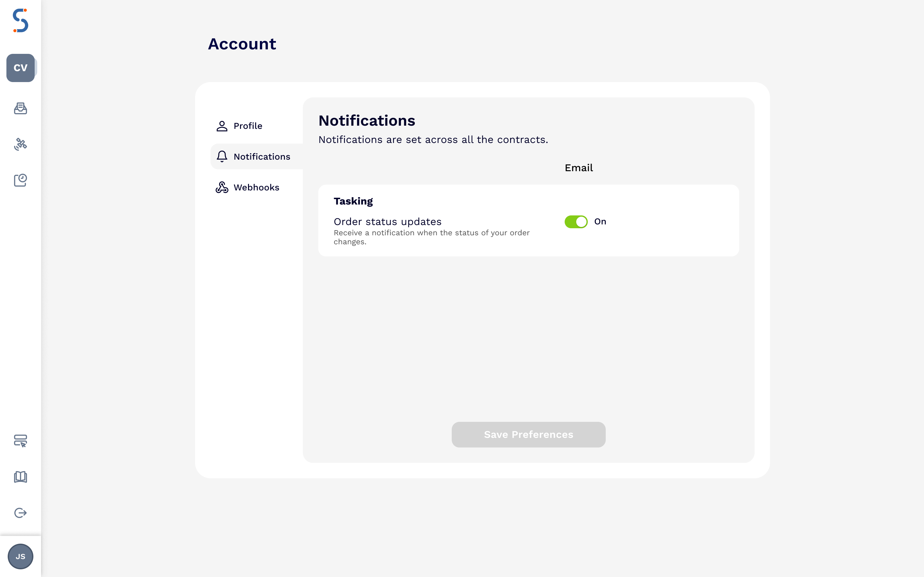The image size is (924, 577).
Task: Open the JS user avatar
Action: click(21, 556)
